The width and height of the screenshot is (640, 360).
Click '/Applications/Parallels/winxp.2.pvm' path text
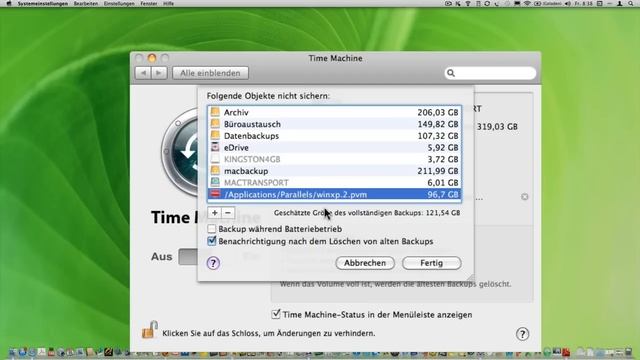[x=296, y=195]
